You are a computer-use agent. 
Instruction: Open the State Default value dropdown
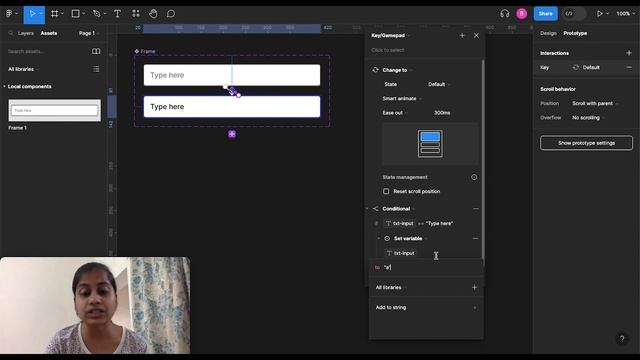point(439,84)
